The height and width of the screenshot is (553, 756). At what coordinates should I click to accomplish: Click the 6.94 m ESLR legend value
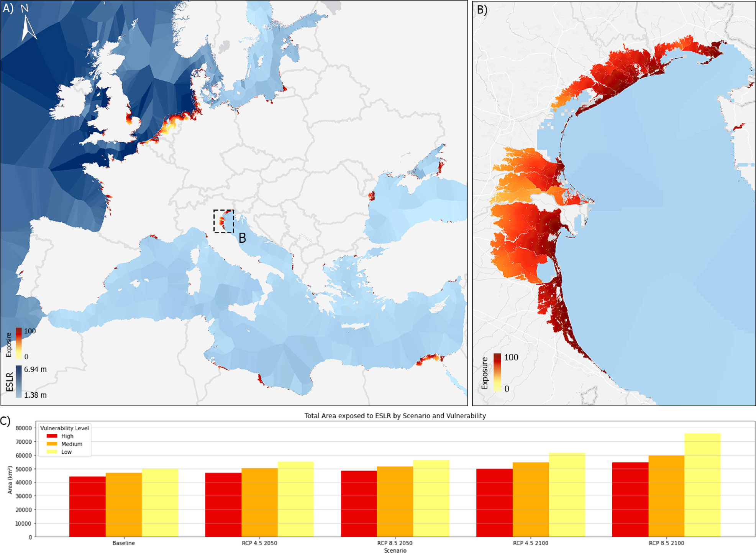(x=35, y=369)
